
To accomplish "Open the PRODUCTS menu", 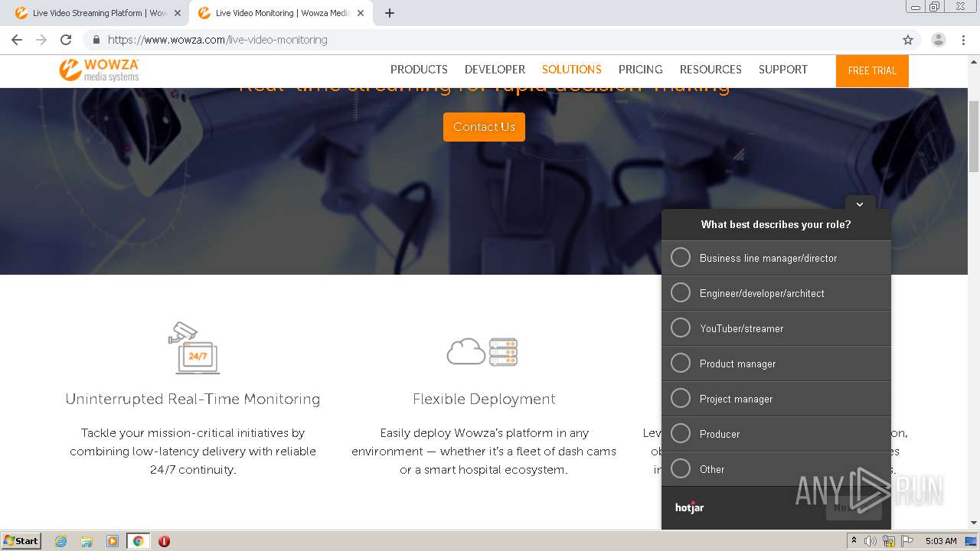I will [x=419, y=70].
